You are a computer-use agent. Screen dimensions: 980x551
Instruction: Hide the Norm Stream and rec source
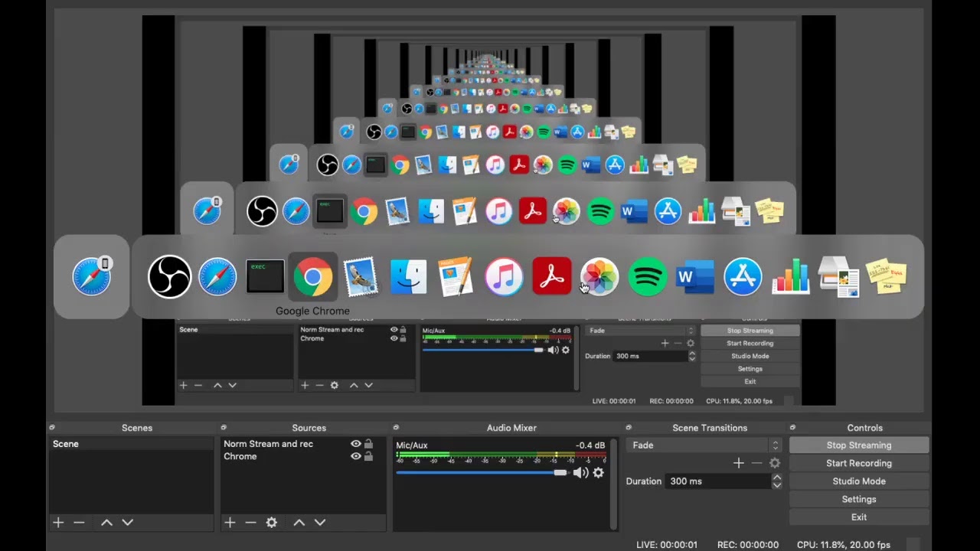pos(355,444)
